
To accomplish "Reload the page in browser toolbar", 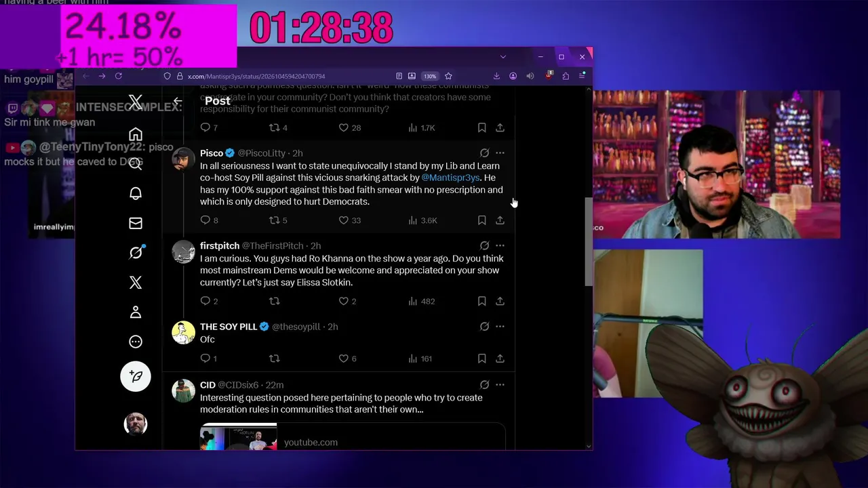I will click(x=118, y=76).
